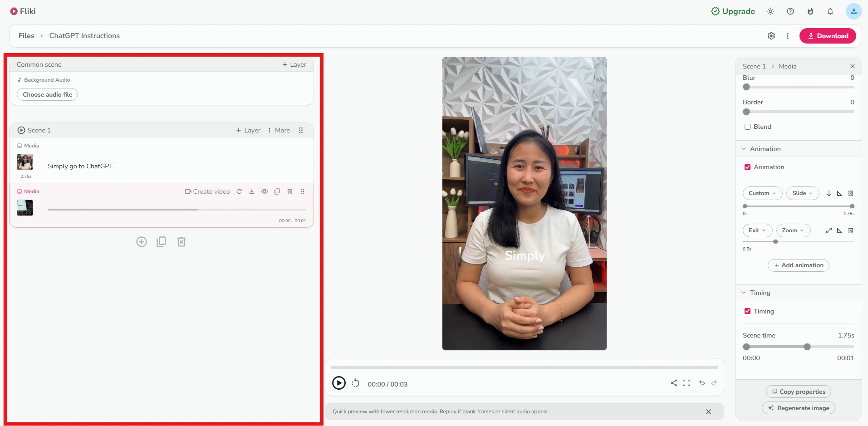The height and width of the screenshot is (426, 868).
Task: Click the down arrow direction icon for Slide
Action: pos(829,193)
